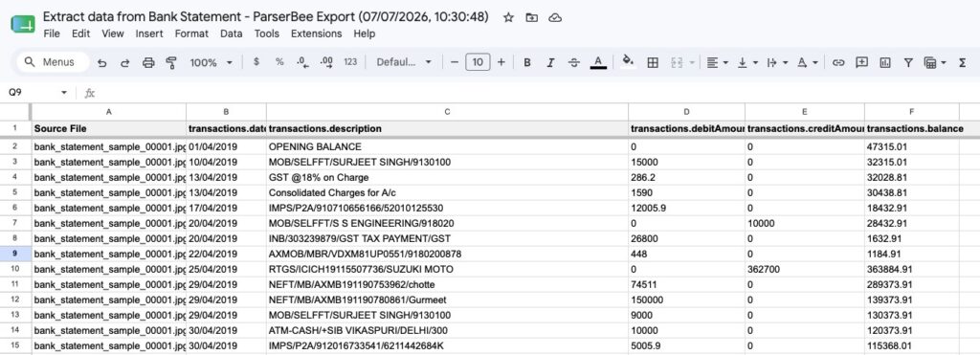Open the borders menu

pos(653,62)
